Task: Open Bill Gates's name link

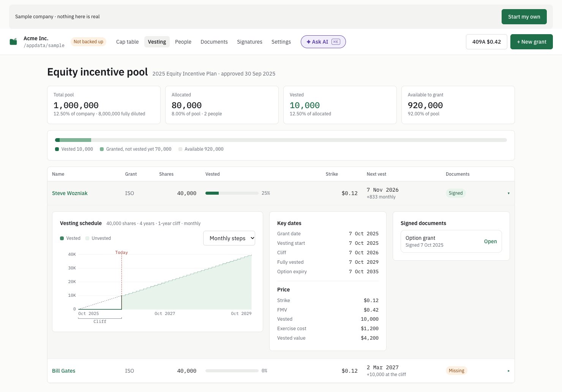Action: click(x=63, y=371)
